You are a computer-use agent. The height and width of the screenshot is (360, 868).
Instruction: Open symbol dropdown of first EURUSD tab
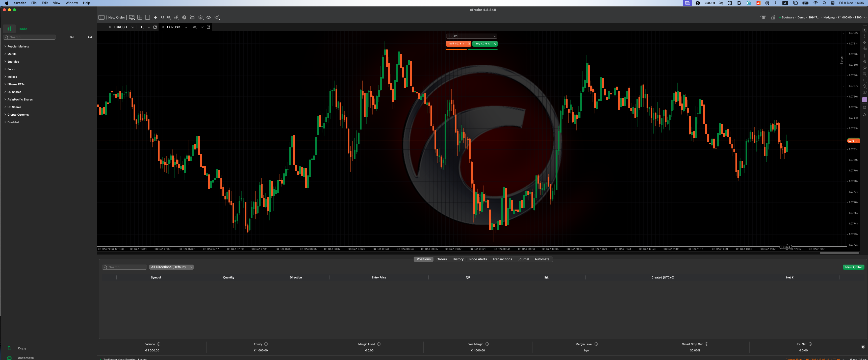click(133, 27)
